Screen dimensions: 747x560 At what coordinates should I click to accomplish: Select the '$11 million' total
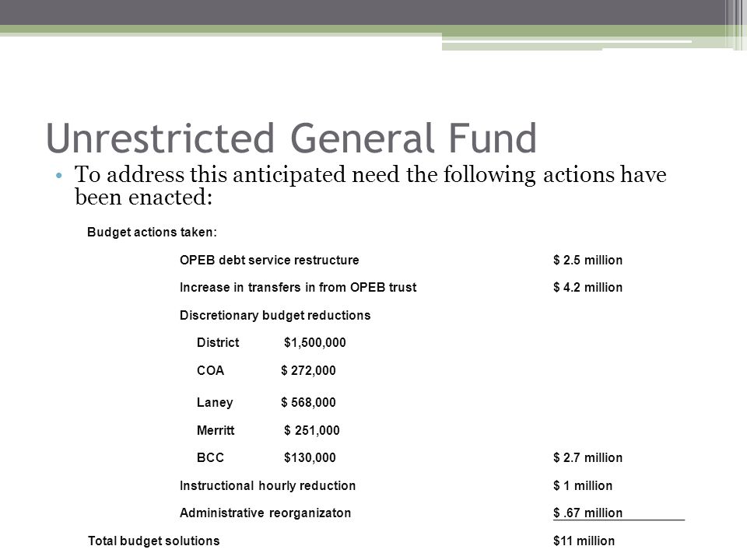tap(584, 541)
